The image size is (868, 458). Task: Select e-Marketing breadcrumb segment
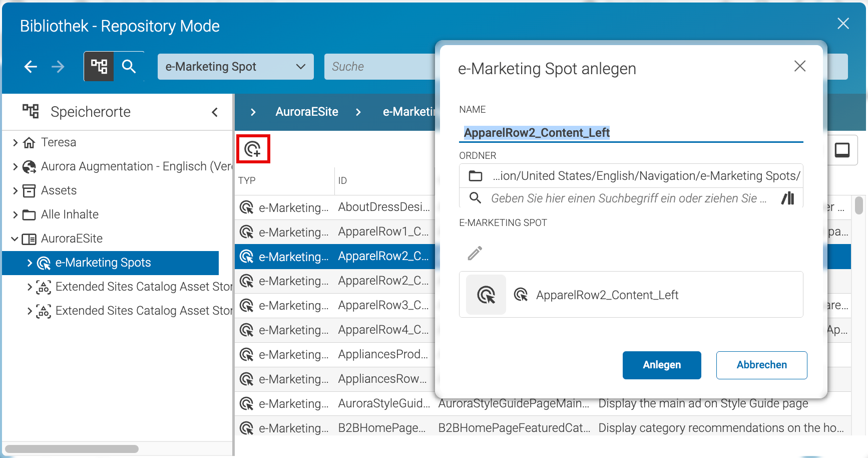tap(409, 112)
